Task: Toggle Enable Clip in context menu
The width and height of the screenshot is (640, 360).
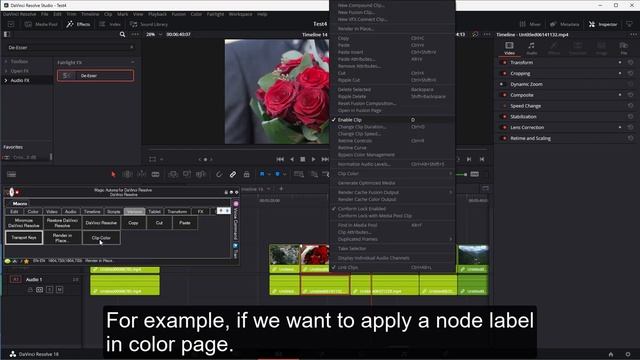Action: coord(392,120)
